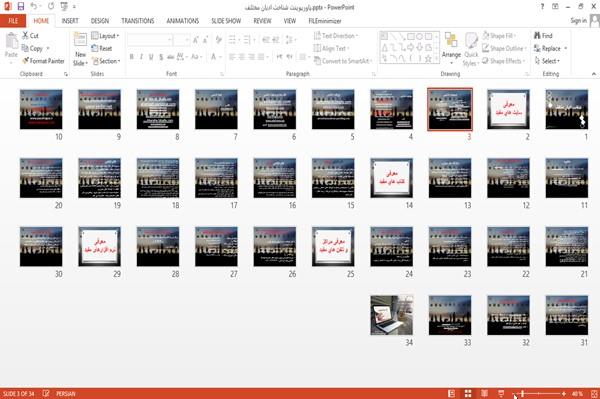The height and width of the screenshot is (399, 600).
Task: Click PERSIAN language indicator
Action: click(x=66, y=393)
